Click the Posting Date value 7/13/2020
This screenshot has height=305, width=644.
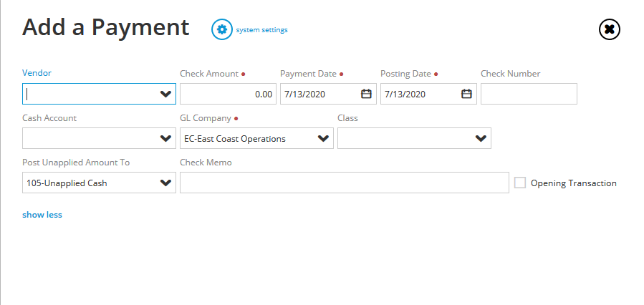tap(405, 95)
